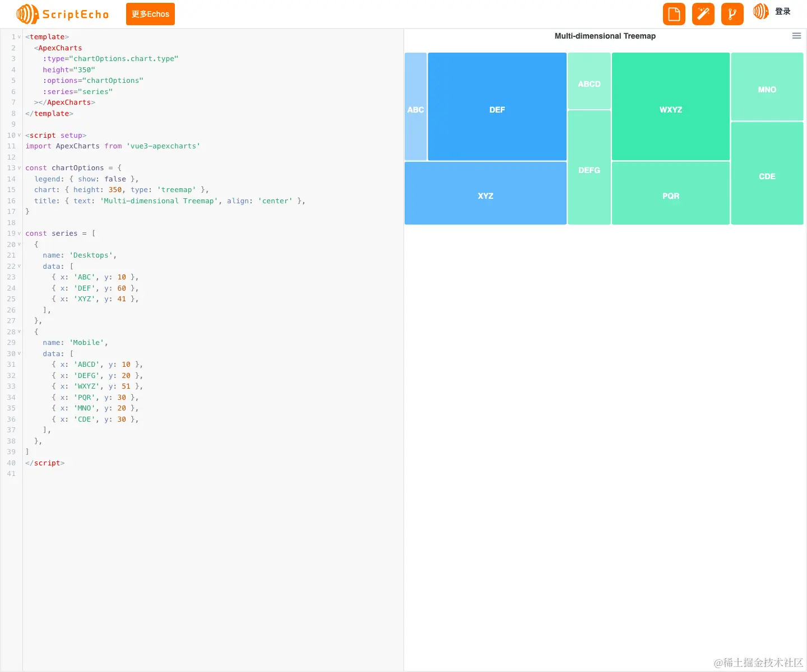
Task: Click the 'legend: { show: false }' line
Action: (86, 179)
